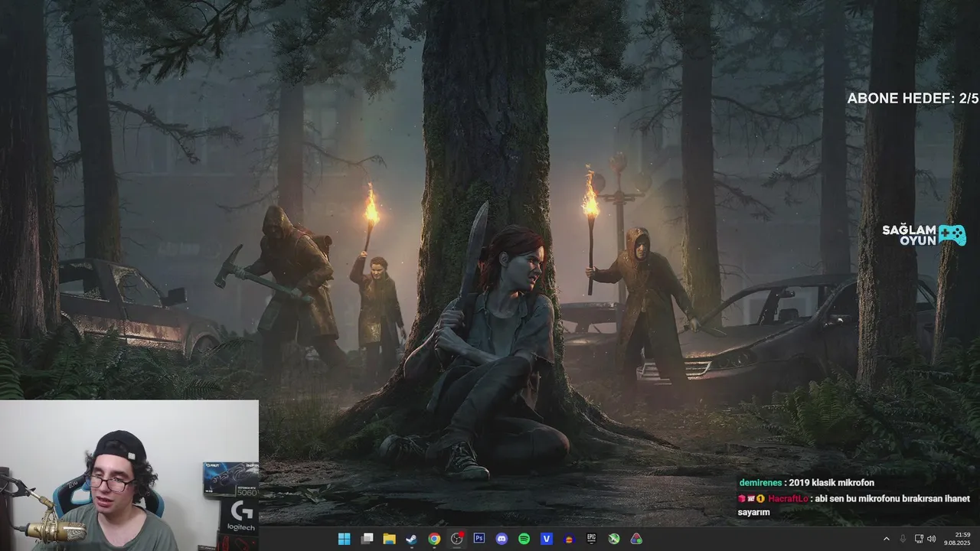Image resolution: width=980 pixels, height=551 pixels.
Task: Open Discord from the taskbar
Action: tap(501, 539)
